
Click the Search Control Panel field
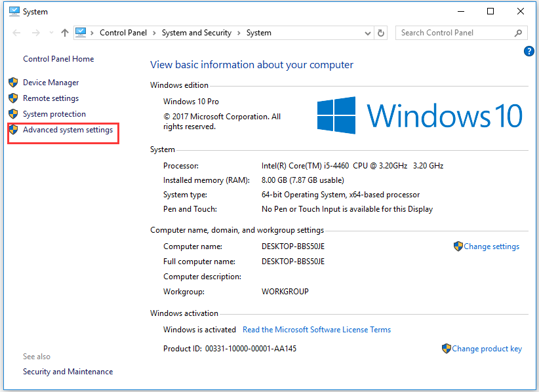click(462, 33)
